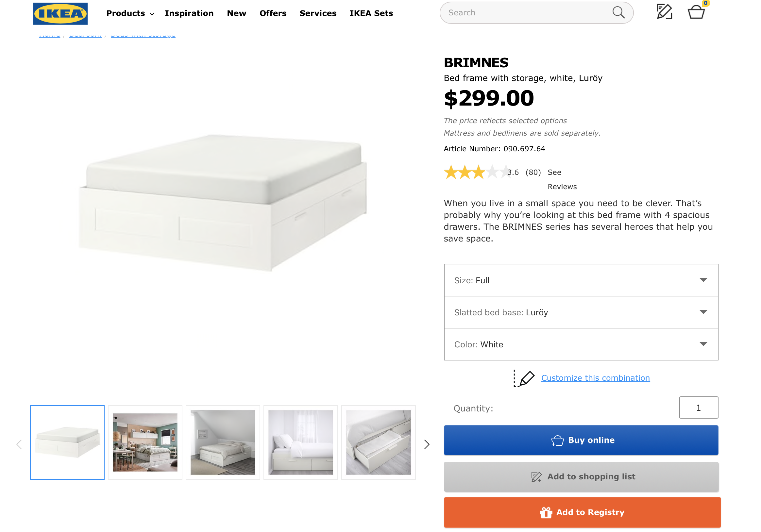The width and height of the screenshot is (761, 532).
Task: Click the pencil icon beside Customize this combination
Action: click(x=525, y=378)
